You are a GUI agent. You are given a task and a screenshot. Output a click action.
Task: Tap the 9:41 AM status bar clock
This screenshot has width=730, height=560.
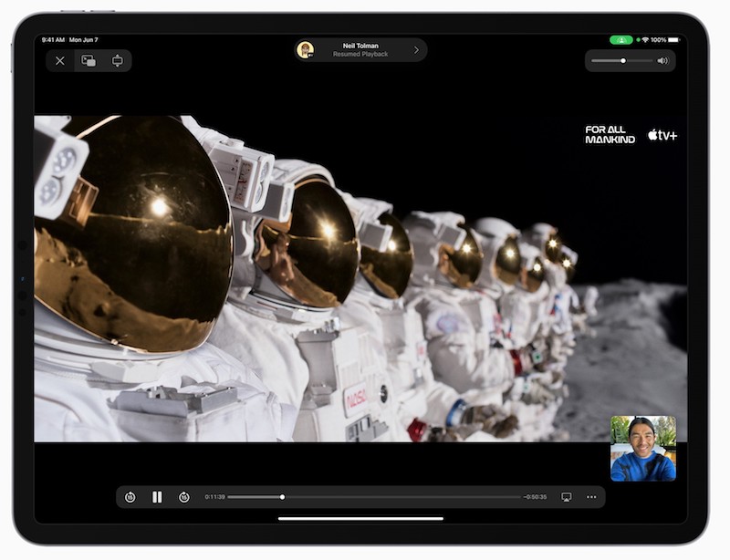coord(53,40)
